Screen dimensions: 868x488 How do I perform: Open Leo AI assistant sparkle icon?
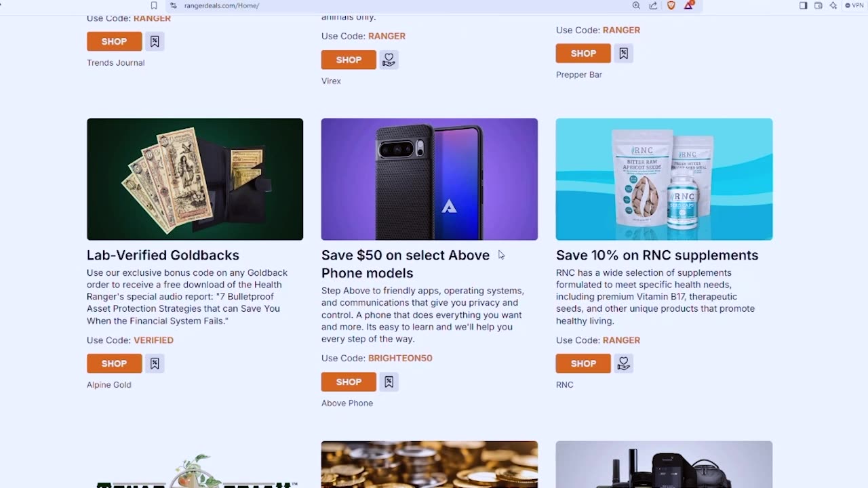click(x=833, y=5)
